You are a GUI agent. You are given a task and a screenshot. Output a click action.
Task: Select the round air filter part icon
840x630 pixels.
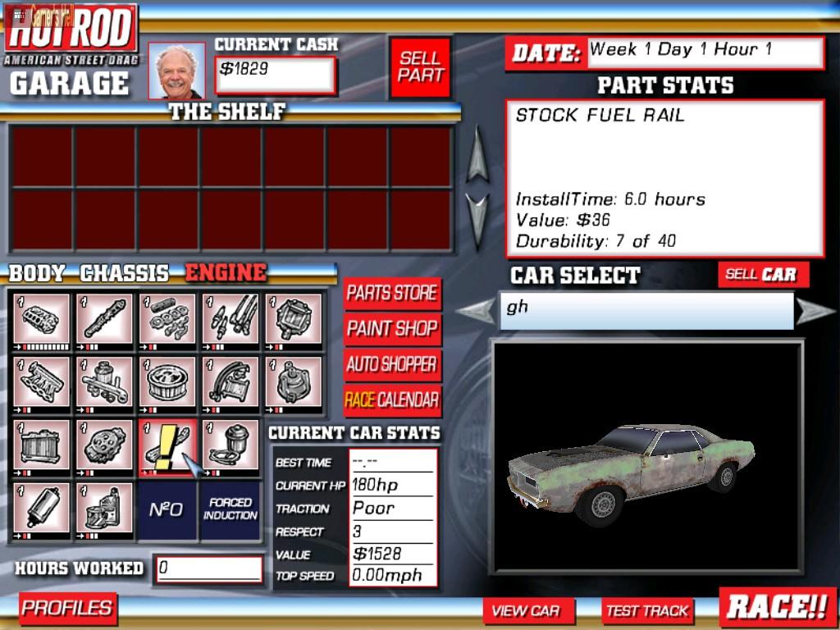pyautogui.click(x=167, y=382)
